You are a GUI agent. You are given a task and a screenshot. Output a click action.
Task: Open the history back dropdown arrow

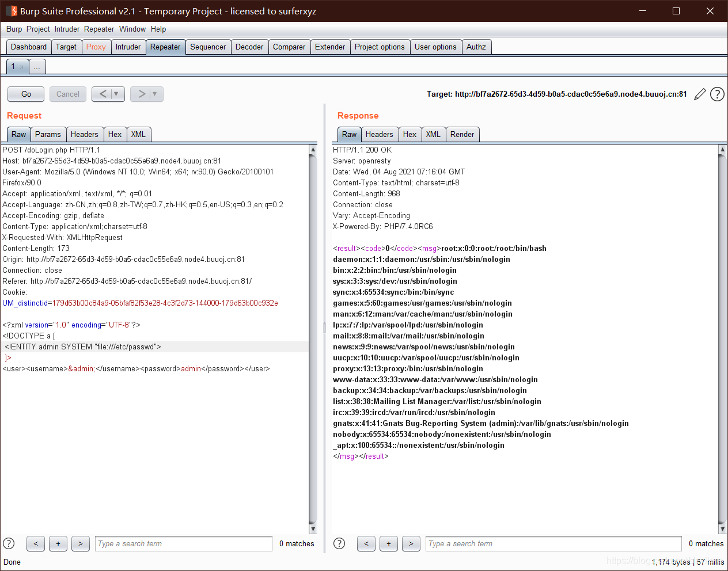pos(117,94)
